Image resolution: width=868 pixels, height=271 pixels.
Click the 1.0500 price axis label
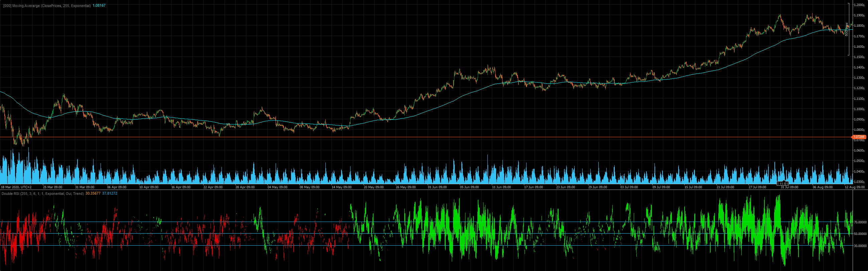pos(860,161)
